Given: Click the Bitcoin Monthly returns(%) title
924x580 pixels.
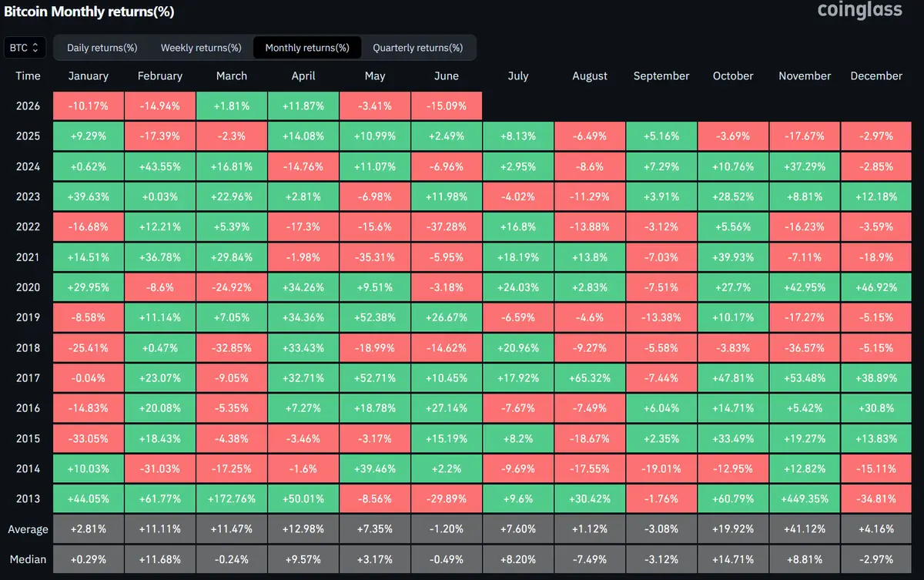Looking at the screenshot, I should tap(89, 12).
